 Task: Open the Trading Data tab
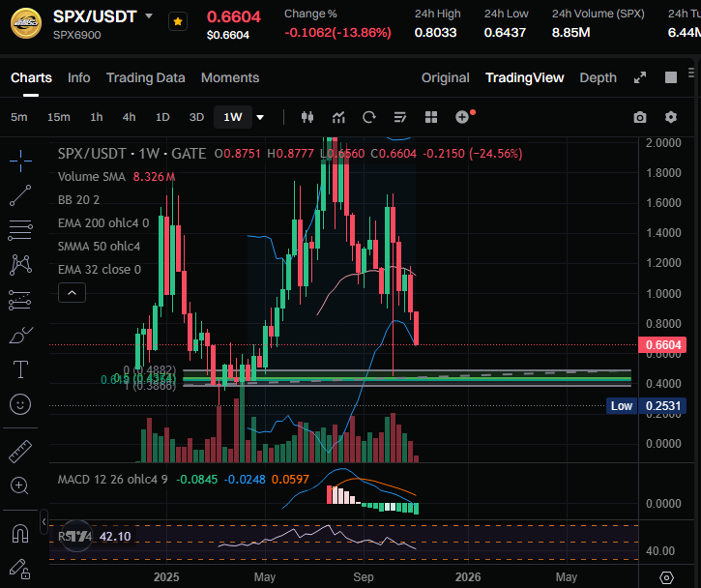pyautogui.click(x=145, y=77)
